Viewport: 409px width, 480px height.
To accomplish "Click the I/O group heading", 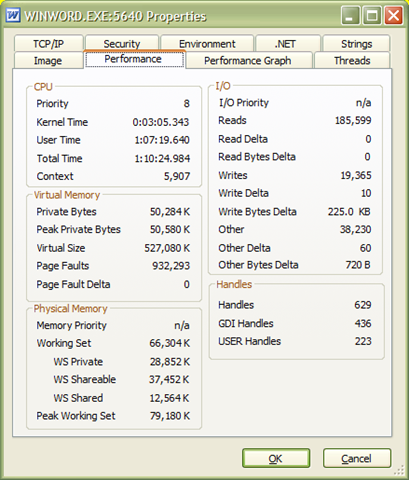I will [x=223, y=86].
